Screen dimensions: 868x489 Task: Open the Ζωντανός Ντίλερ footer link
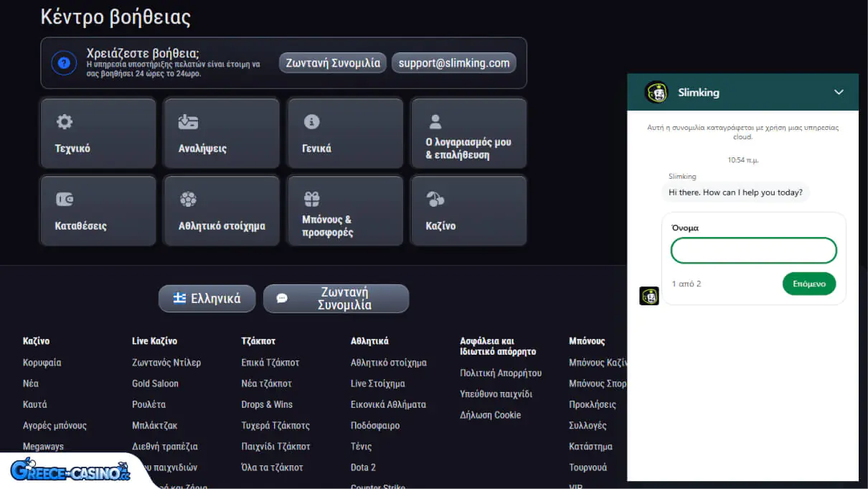click(x=166, y=363)
